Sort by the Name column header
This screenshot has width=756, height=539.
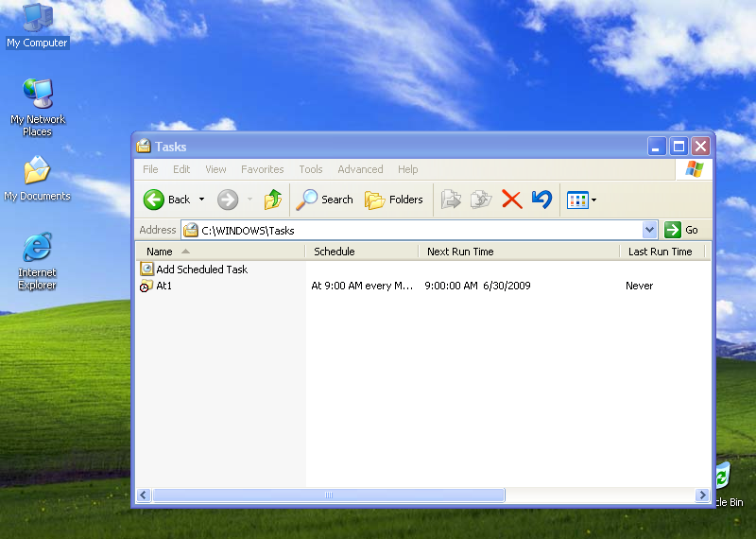point(220,252)
